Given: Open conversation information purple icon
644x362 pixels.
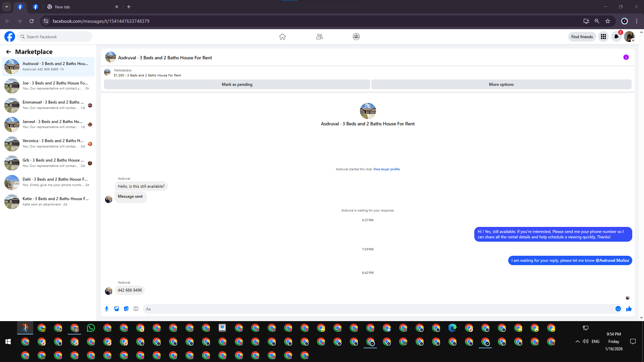Looking at the screenshot, I should point(626,57).
